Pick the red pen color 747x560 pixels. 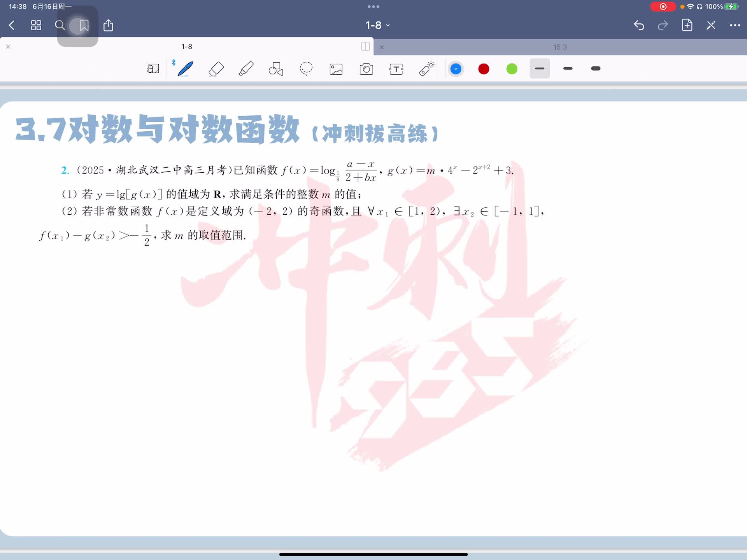tap(484, 69)
